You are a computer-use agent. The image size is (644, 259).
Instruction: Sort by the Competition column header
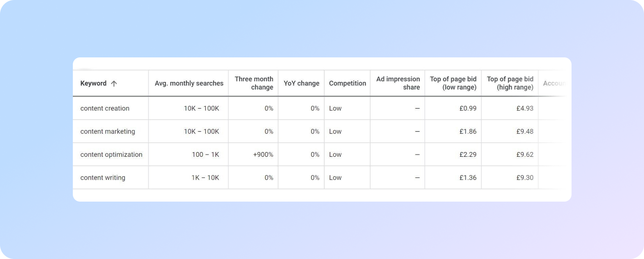pos(347,83)
